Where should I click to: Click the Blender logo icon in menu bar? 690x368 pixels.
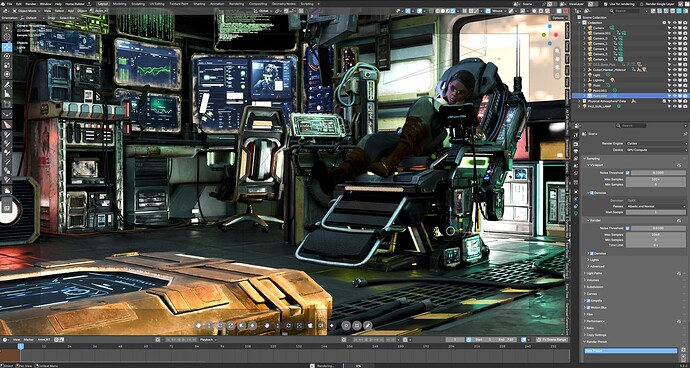[4, 4]
